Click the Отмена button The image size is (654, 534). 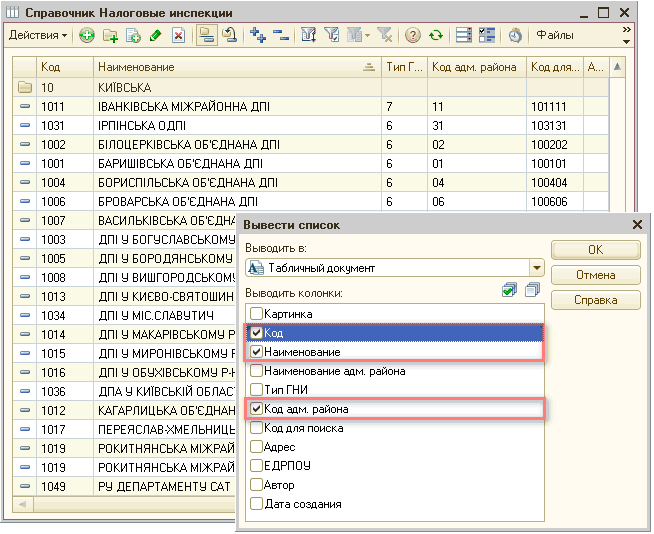click(596, 275)
